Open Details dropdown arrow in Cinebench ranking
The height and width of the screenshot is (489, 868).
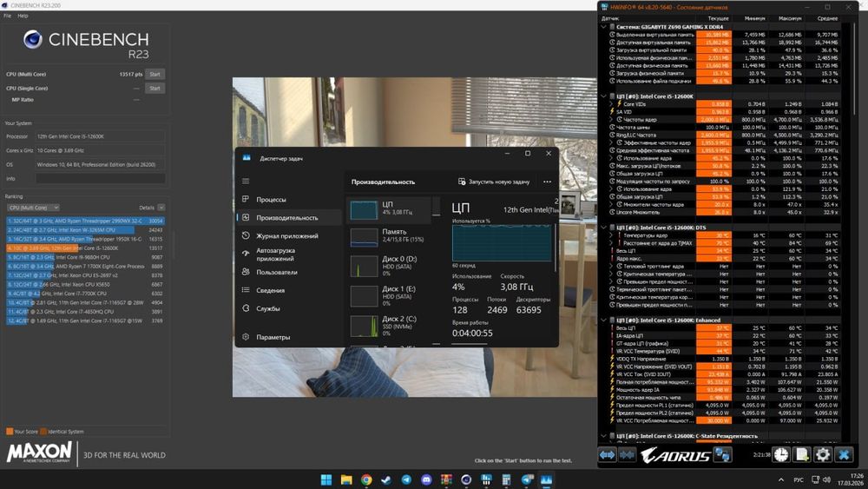[x=161, y=208]
